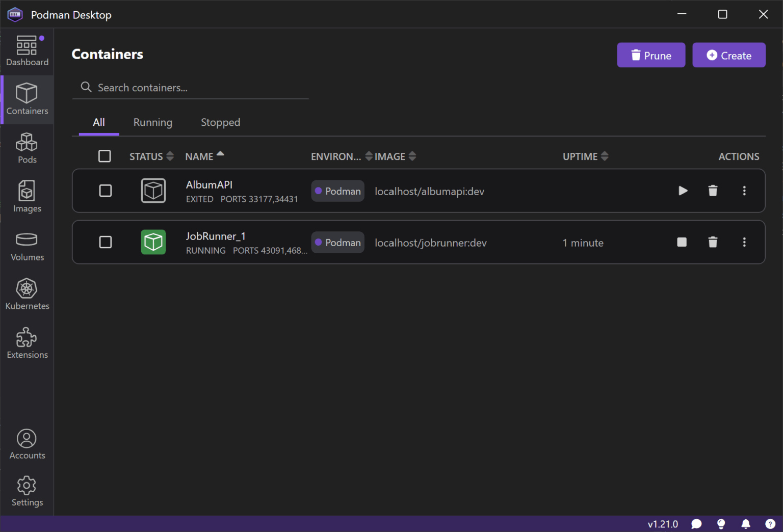Switch to the Stopped tab
This screenshot has width=783, height=532.
pyautogui.click(x=220, y=122)
